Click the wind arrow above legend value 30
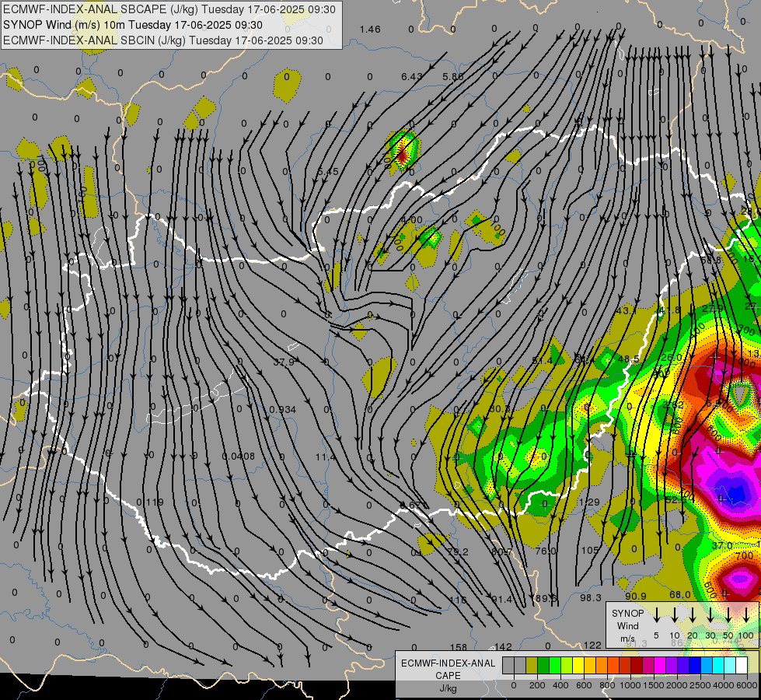 pyautogui.click(x=710, y=614)
